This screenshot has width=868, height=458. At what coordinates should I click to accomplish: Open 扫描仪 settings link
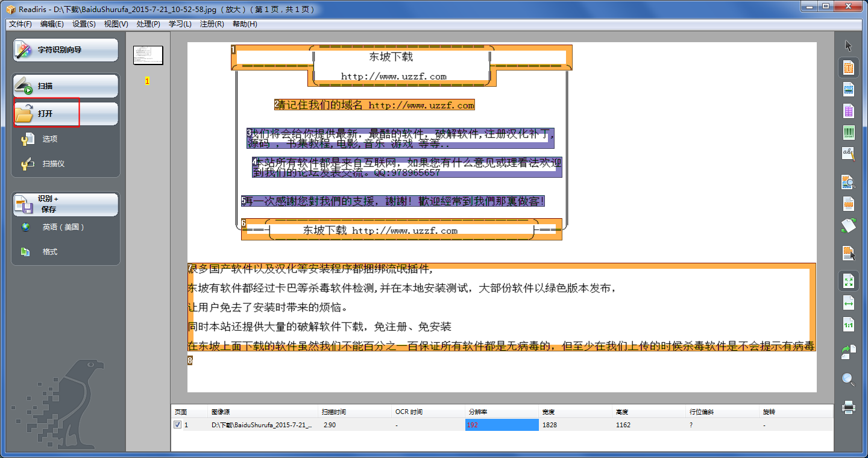pos(54,164)
